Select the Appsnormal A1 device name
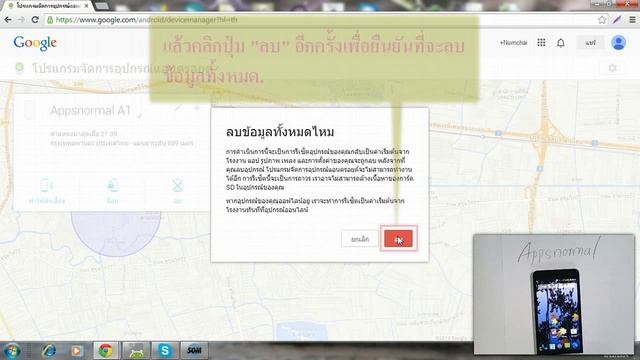 (90, 111)
